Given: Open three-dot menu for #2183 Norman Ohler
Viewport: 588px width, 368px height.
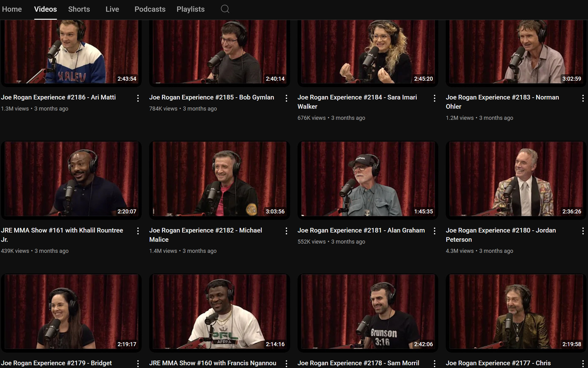Looking at the screenshot, I should 583,98.
